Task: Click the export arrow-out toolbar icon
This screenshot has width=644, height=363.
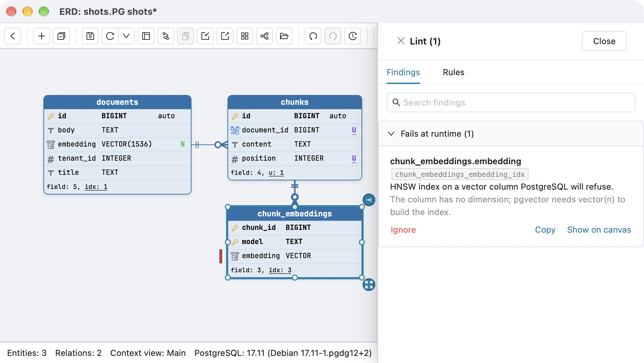Action: [225, 36]
